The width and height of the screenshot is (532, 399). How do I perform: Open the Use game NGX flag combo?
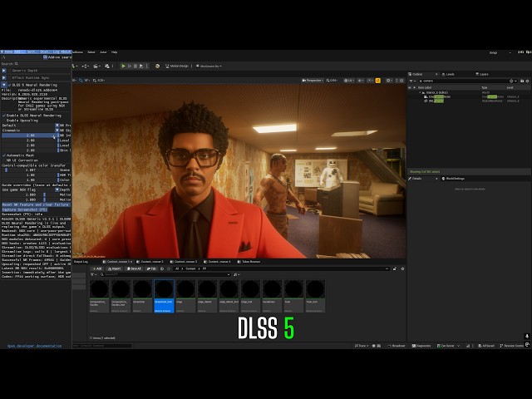click(x=31, y=190)
